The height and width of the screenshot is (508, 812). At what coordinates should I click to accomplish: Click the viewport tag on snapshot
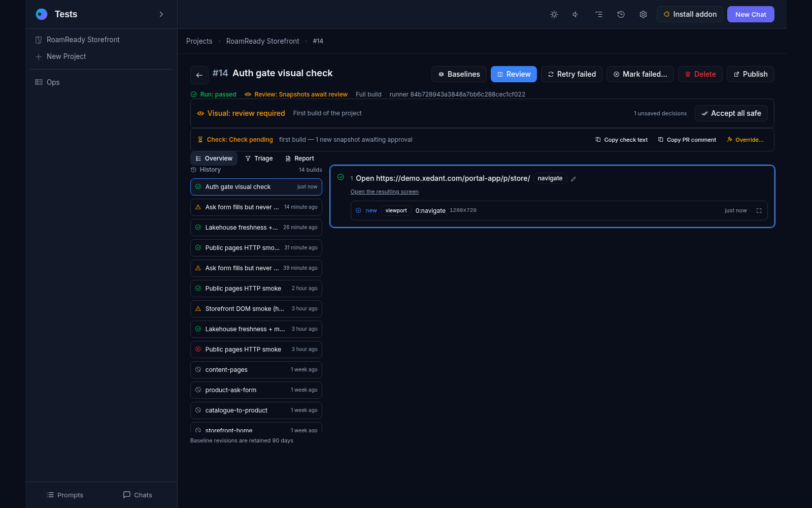pyautogui.click(x=396, y=210)
